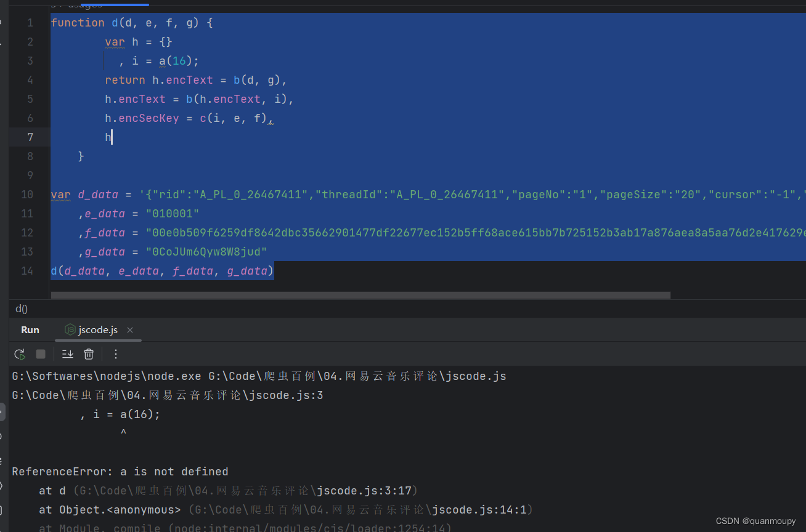Click line number 12 in gutter
This screenshot has width=806, height=532.
coord(27,233)
